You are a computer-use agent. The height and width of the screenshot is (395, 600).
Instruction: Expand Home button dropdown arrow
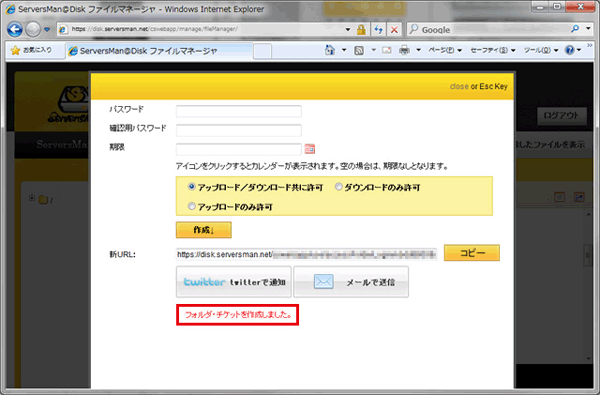tap(344, 50)
